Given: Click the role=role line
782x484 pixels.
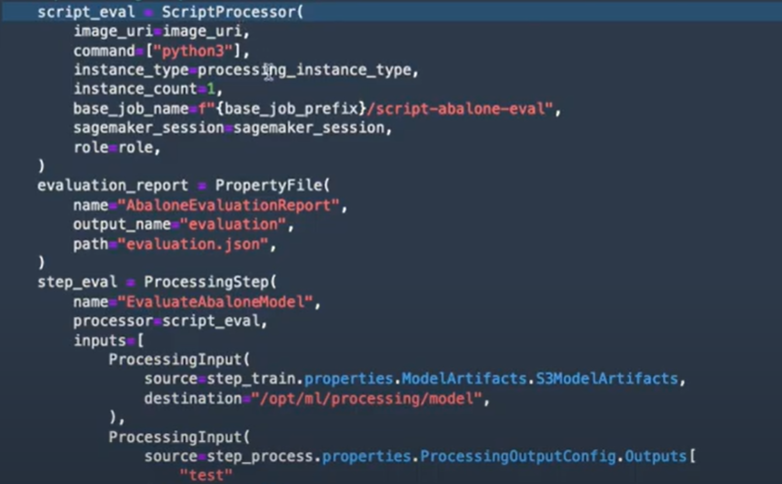Looking at the screenshot, I should (116, 147).
